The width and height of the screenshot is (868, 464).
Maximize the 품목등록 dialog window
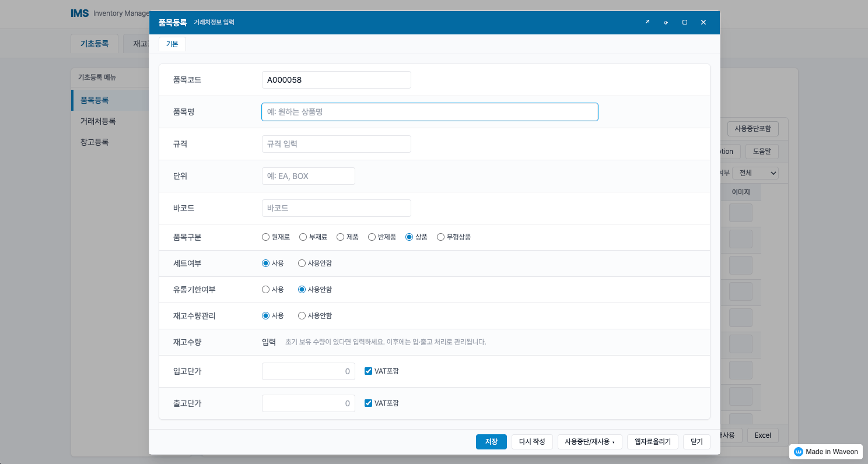[x=685, y=22]
